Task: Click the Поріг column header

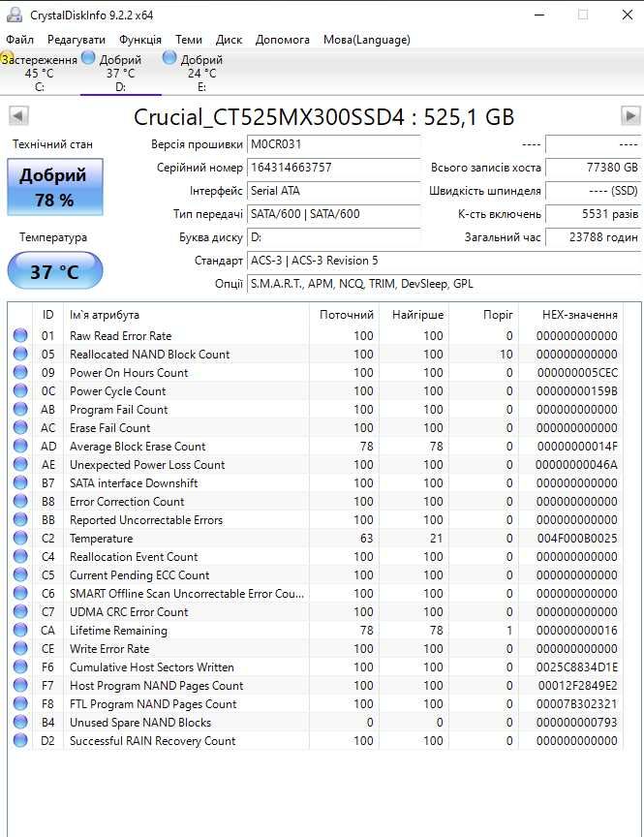Action: click(483, 315)
